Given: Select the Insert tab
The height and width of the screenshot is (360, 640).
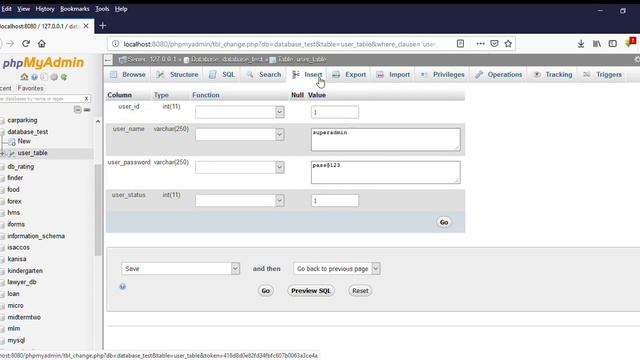Looking at the screenshot, I should coord(307,75).
